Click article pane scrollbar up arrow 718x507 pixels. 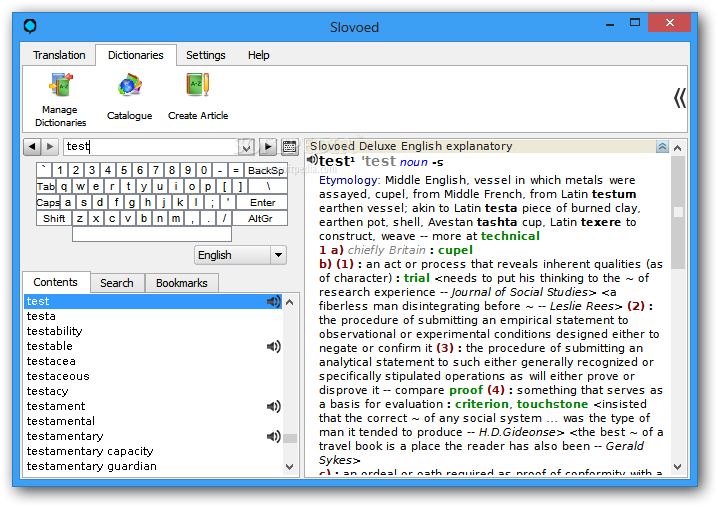678,147
